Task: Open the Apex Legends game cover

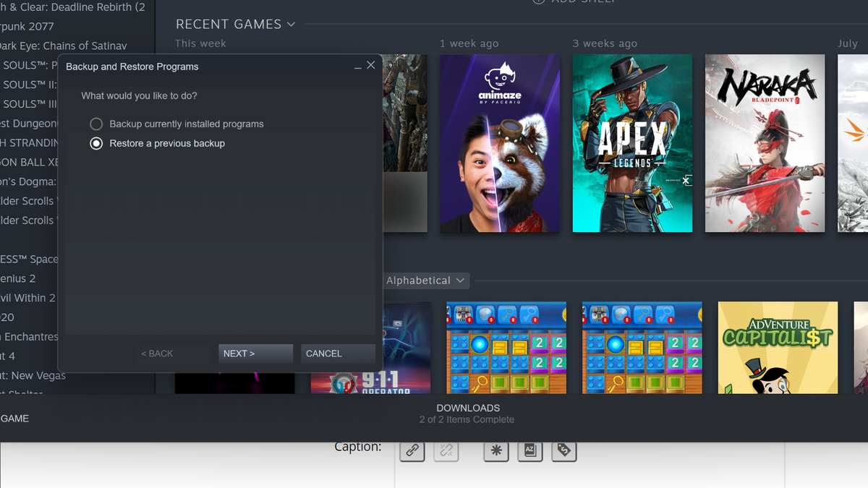Action: tap(632, 143)
